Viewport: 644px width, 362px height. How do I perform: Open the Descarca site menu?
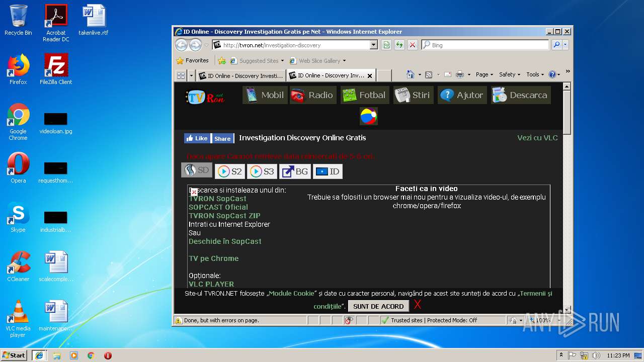click(521, 95)
